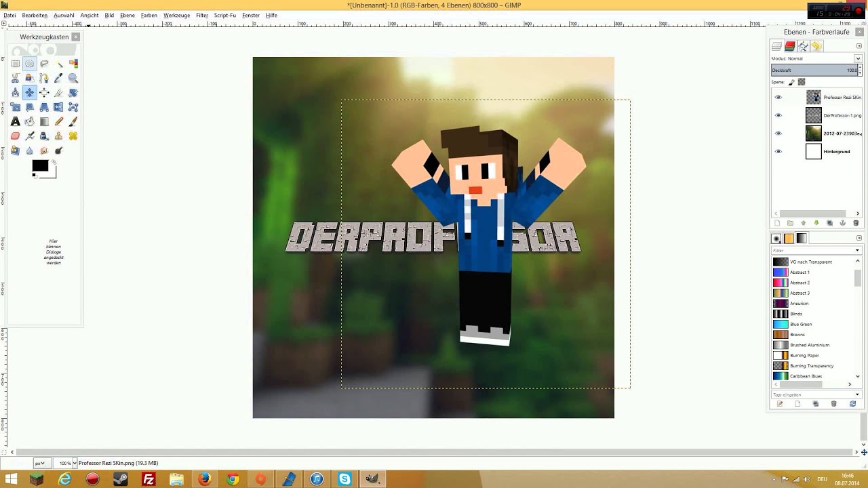Open Firefox from the taskbar
Screen dimensions: 868x488
click(x=204, y=479)
